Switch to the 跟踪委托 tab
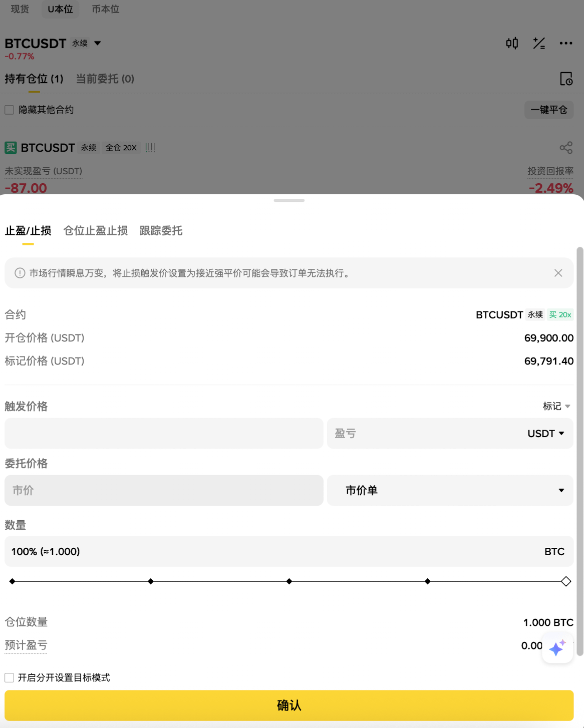Screen dimensions: 584x728 pyautogui.click(x=161, y=230)
